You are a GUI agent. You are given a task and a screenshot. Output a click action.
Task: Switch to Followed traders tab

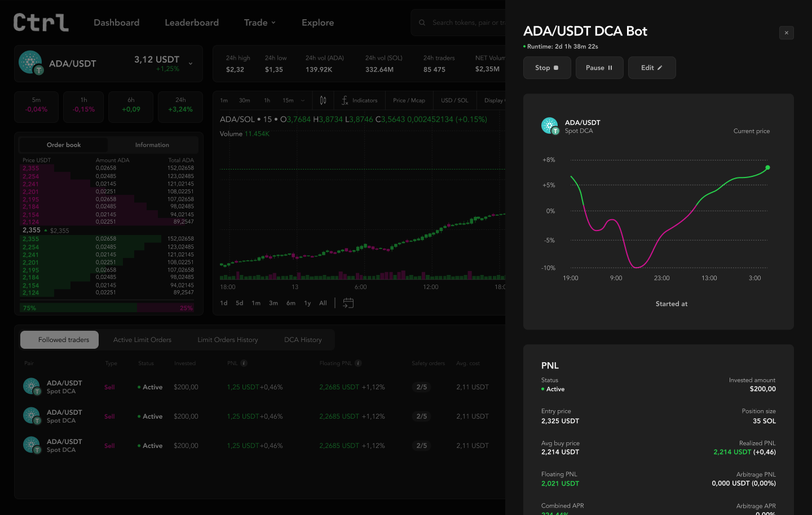point(60,340)
